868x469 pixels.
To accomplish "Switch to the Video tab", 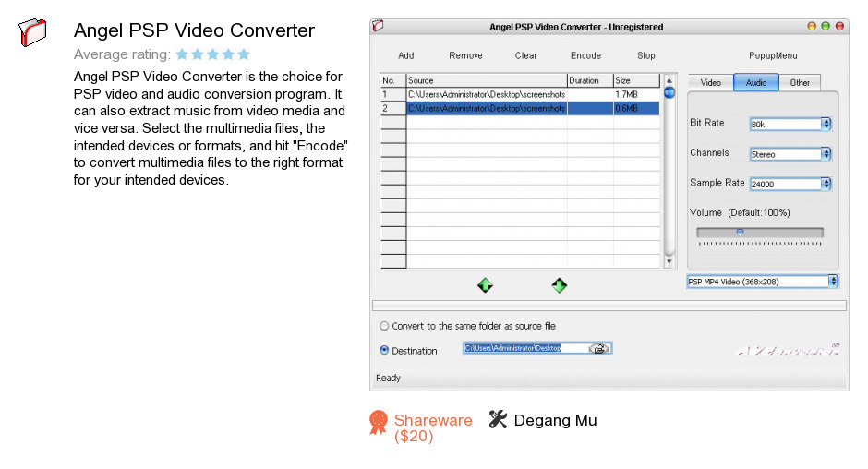I will point(711,82).
